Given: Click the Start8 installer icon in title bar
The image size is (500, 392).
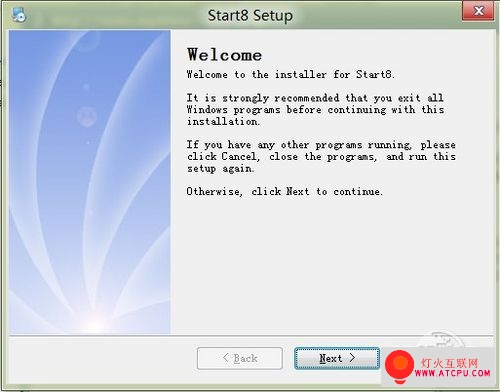Looking at the screenshot, I should (19, 15).
